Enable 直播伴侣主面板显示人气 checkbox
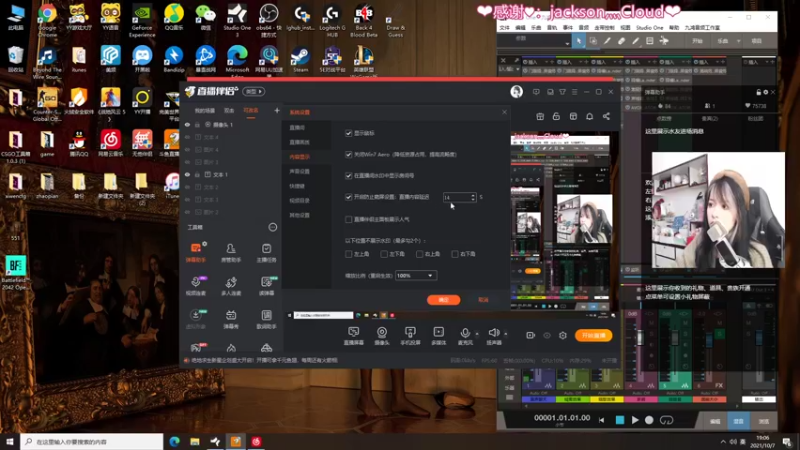 pos(348,219)
